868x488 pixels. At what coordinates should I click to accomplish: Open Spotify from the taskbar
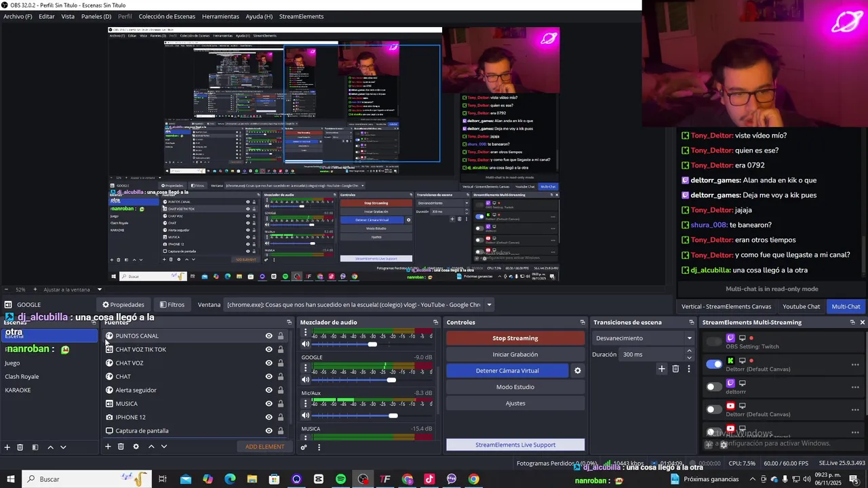[340, 479]
